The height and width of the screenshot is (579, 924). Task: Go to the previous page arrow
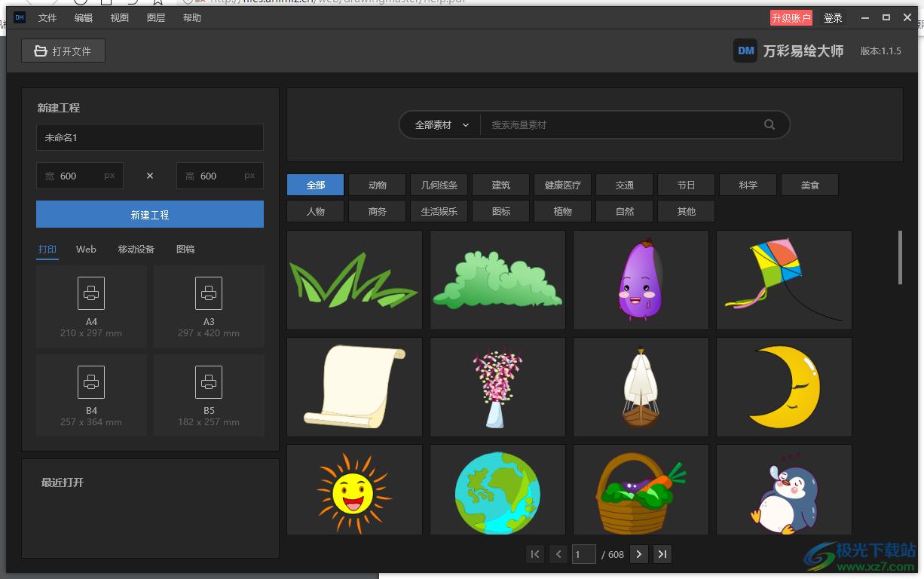[x=558, y=555]
